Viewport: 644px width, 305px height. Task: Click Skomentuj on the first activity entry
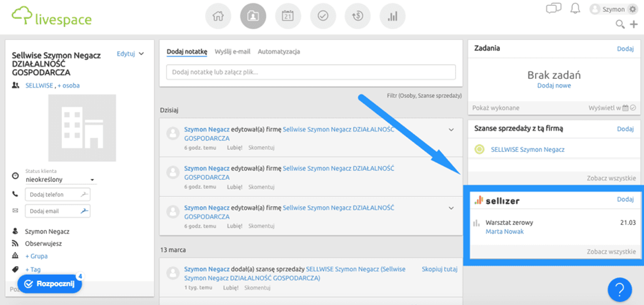pyautogui.click(x=261, y=148)
